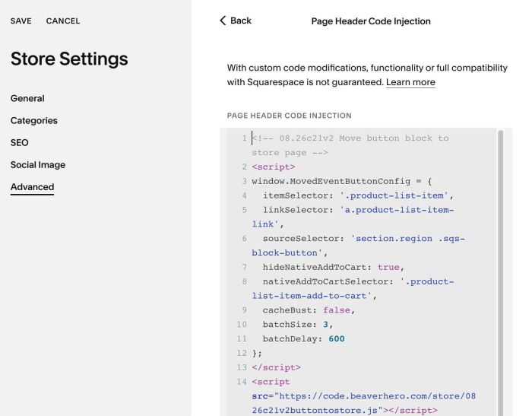
Task: Click line number 12 in the gutter
Action: [x=242, y=353]
